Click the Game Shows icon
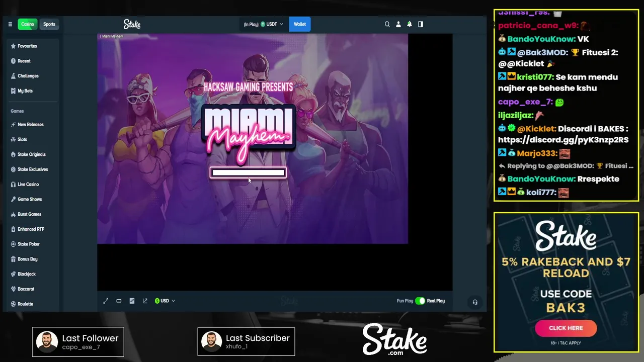Image resolution: width=644 pixels, height=362 pixels. [x=13, y=199]
